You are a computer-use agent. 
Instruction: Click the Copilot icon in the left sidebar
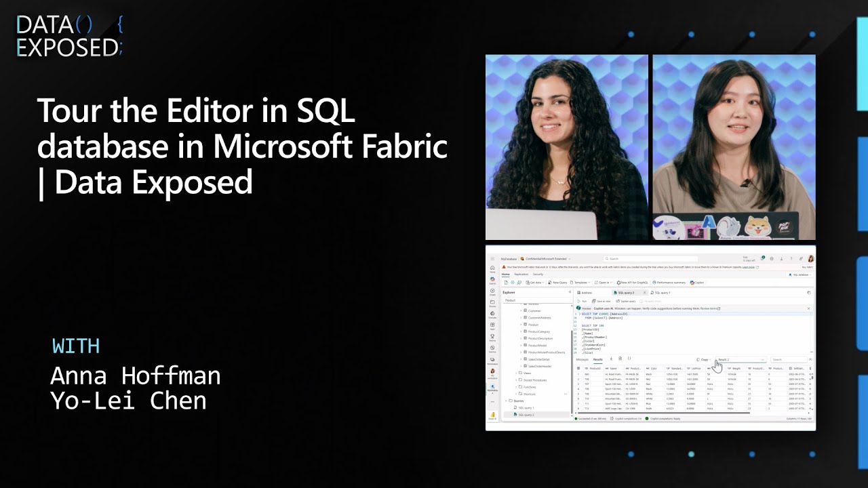pos(492,280)
